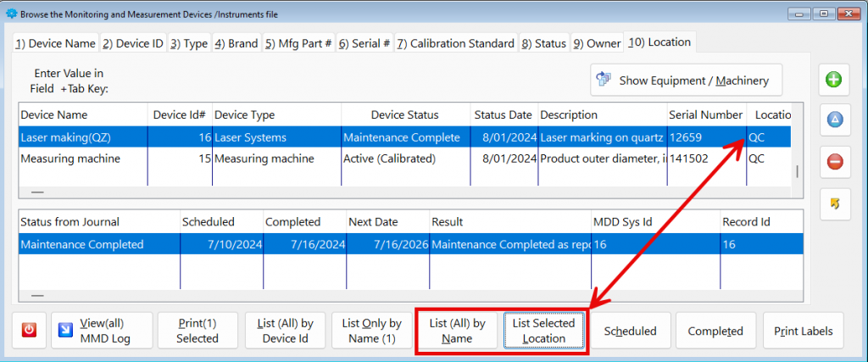Select the 9) Owner tab

597,44
